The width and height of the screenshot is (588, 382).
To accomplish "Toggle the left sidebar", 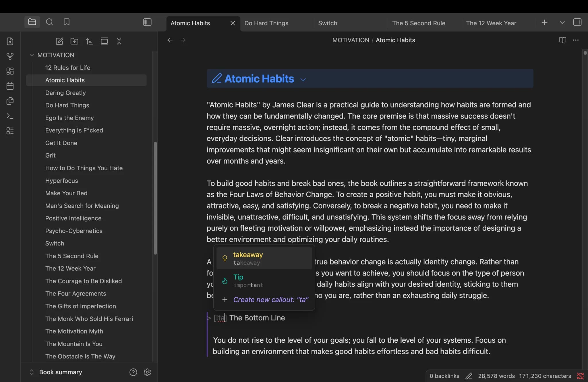I will pos(147,22).
